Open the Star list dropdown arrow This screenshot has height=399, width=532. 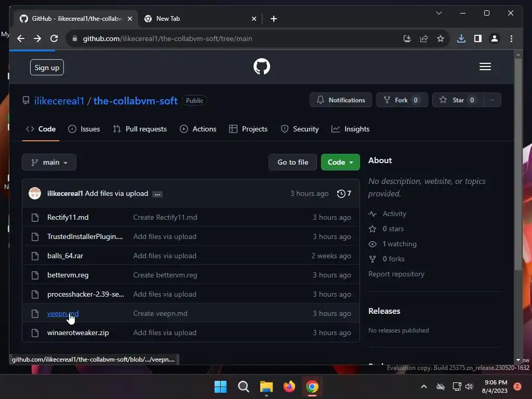(x=492, y=100)
